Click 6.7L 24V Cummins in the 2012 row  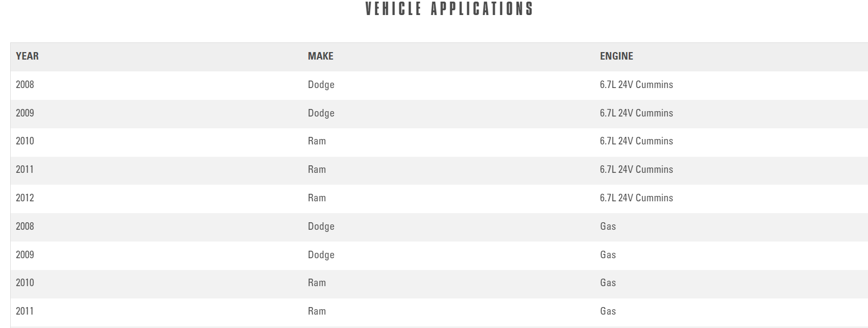[636, 198]
